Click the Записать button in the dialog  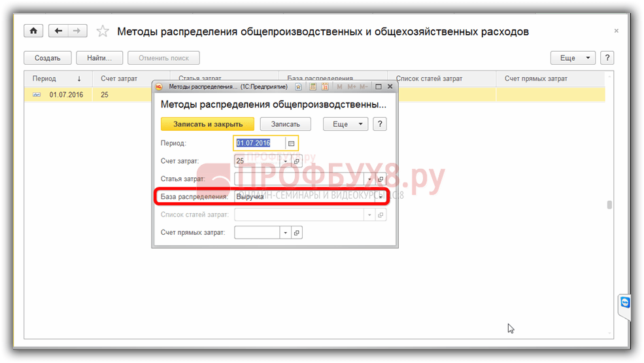286,124
